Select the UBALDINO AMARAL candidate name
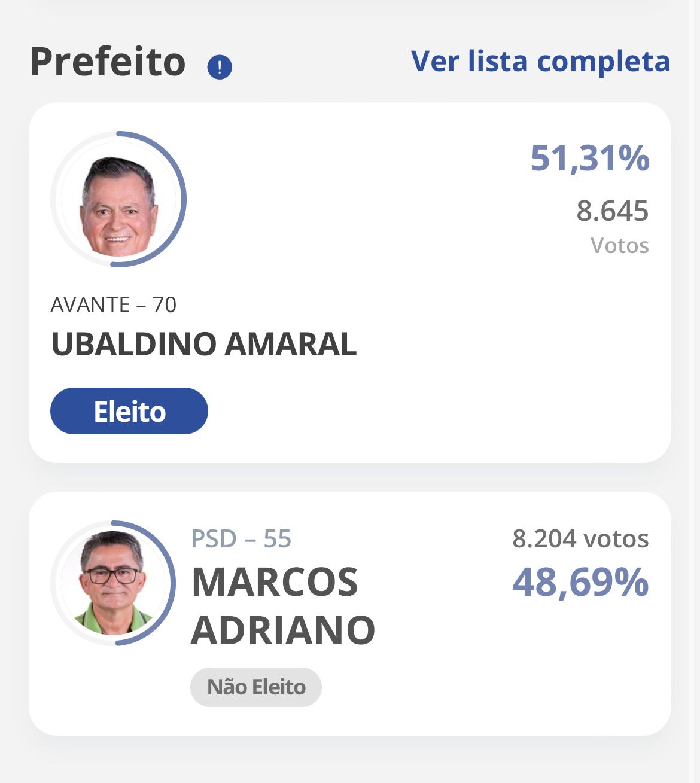 point(204,344)
